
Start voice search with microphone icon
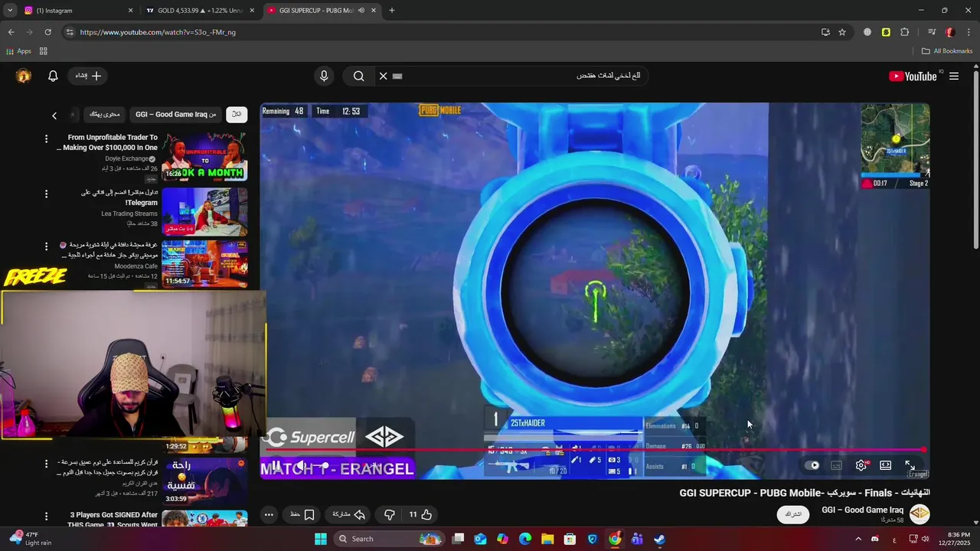(324, 76)
